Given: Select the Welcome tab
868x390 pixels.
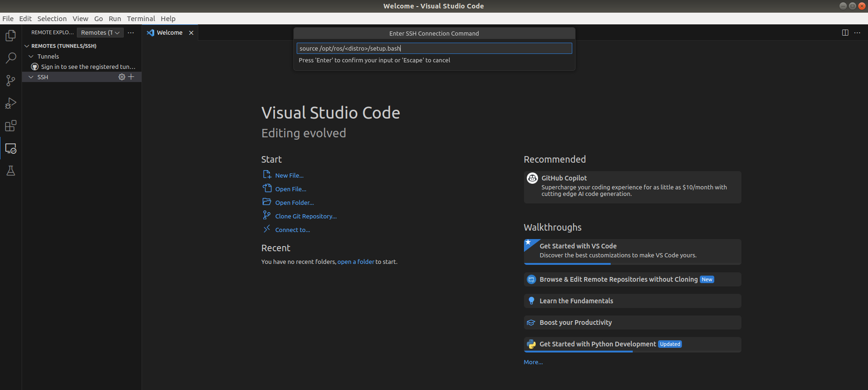Looking at the screenshot, I should (x=170, y=33).
